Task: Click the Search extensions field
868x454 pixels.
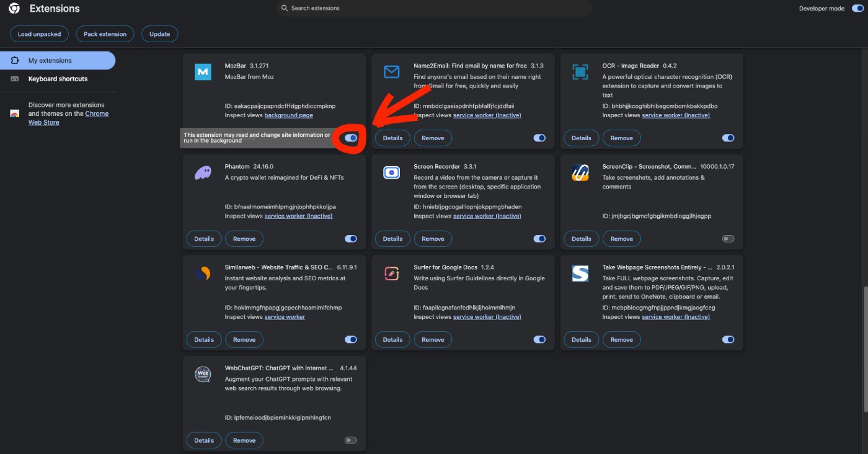Action: (434, 8)
